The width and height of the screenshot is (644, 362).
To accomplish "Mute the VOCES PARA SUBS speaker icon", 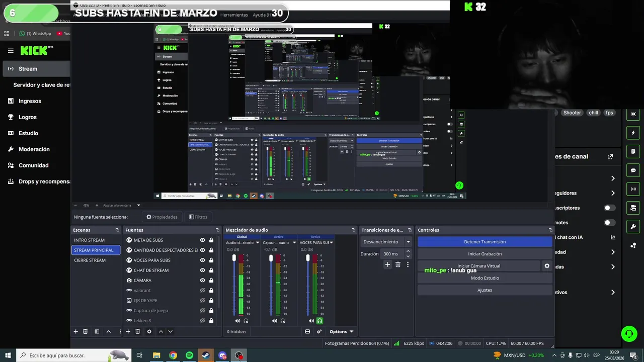I will coord(311,321).
